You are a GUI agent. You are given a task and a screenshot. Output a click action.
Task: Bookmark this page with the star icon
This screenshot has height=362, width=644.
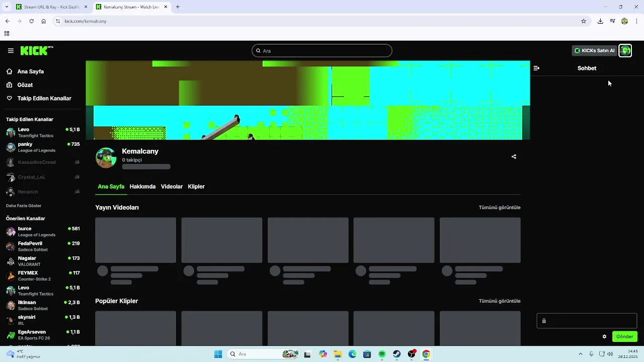click(584, 21)
